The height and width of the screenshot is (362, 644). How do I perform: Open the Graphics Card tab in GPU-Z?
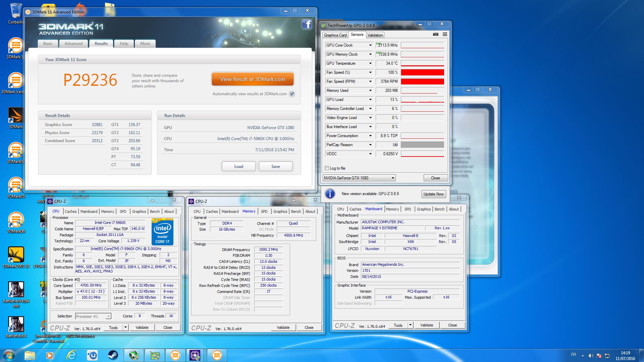point(335,35)
